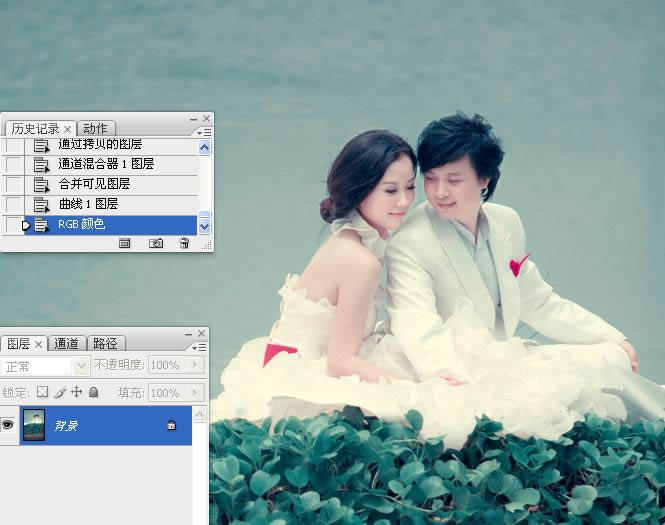
Task: Click the lock all padlock icon
Action: (93, 393)
